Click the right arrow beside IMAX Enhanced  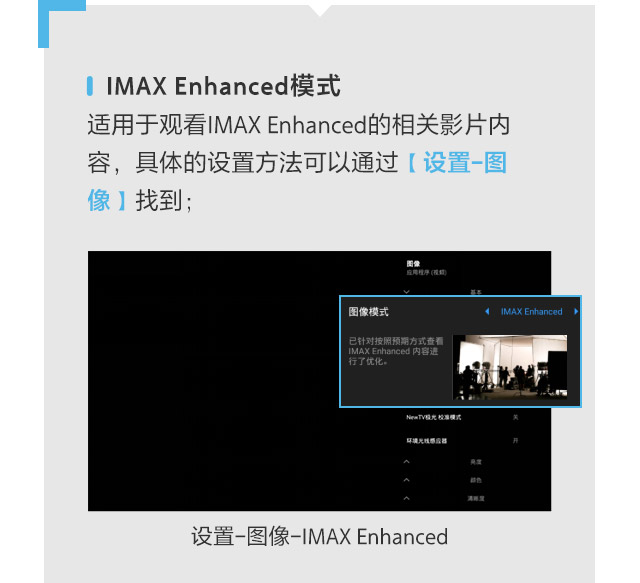pos(576,312)
